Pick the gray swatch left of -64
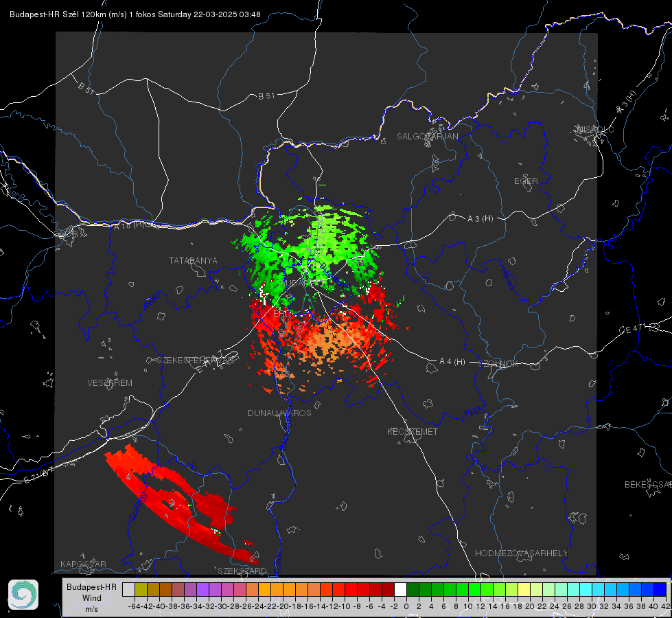The height and width of the screenshot is (618, 672). (x=128, y=590)
